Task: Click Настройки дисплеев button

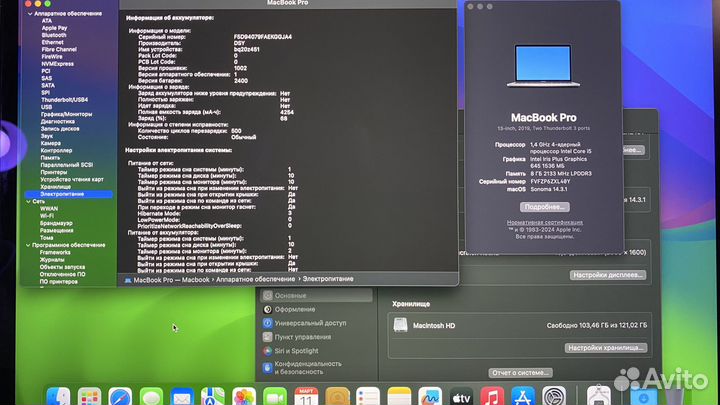Action: point(608,275)
